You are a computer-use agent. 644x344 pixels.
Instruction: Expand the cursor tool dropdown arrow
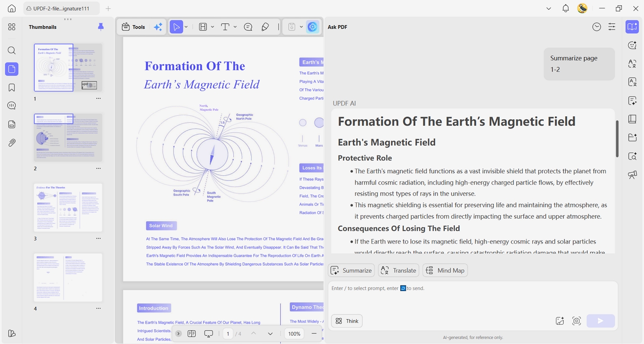click(186, 27)
